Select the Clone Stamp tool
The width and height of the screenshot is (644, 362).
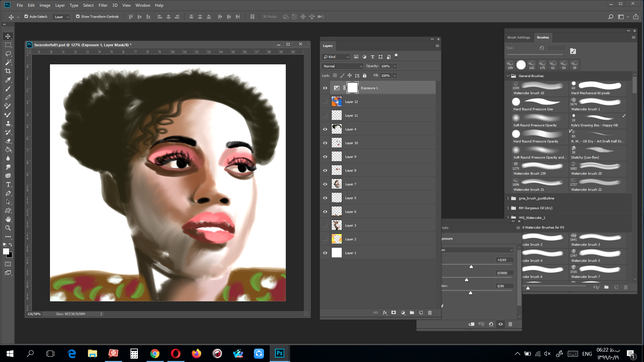point(8,123)
